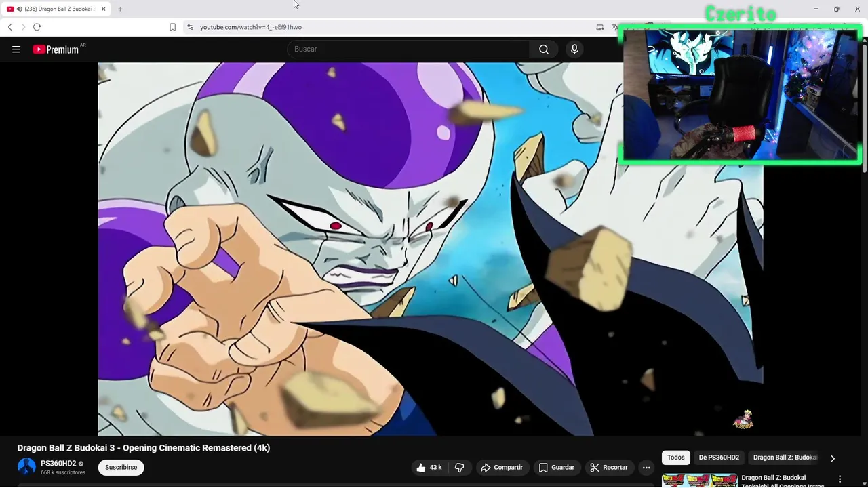Select the Todos filter chip
868x488 pixels.
676,457
